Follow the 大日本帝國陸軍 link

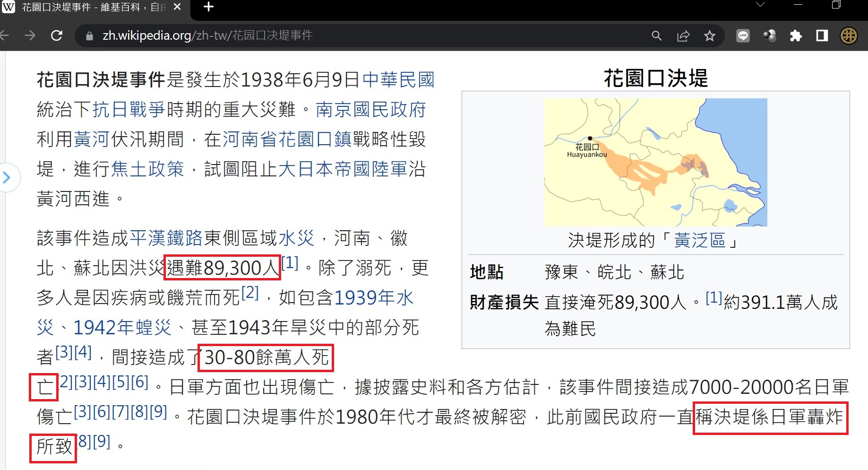(343, 169)
